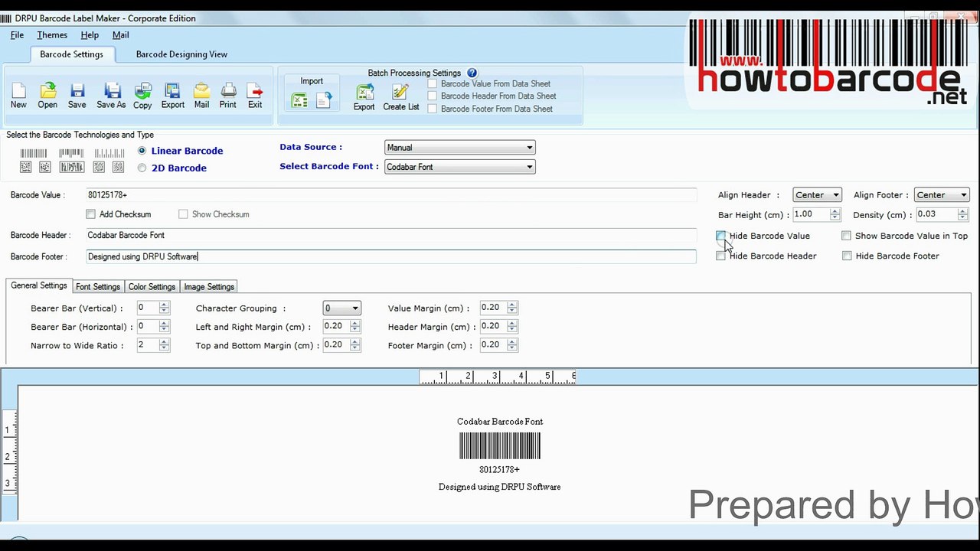Check the Hide Barcode Header box
Screen dimensions: 980x551
pyautogui.click(x=720, y=256)
